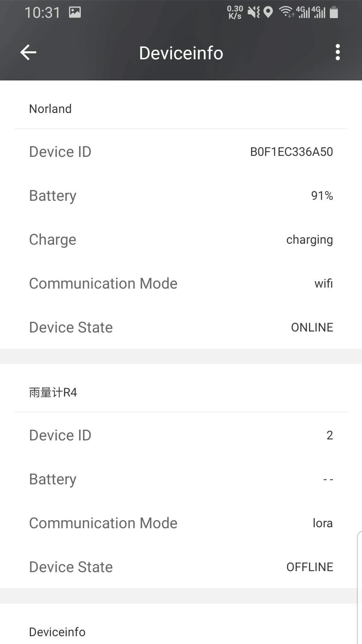Select the Norland device header
Viewport: 362px width, 644px height.
click(x=50, y=109)
